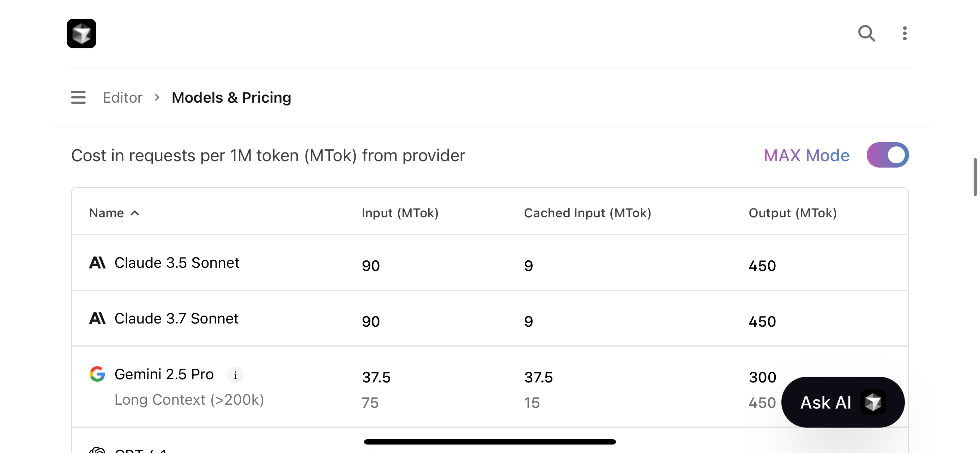Viewport: 980px width, 453px height.
Task: Open the Cursor logo home link
Action: pos(81,34)
